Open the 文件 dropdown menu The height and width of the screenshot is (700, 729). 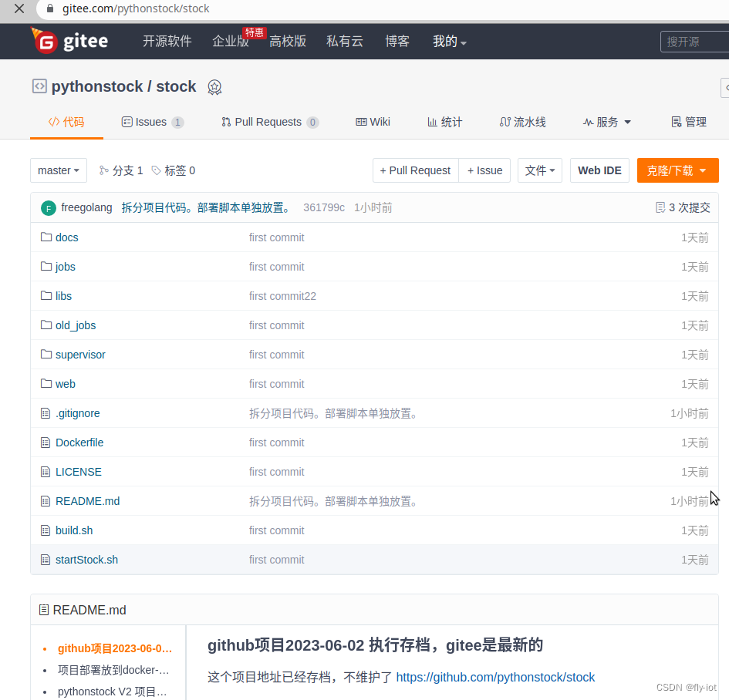point(540,170)
